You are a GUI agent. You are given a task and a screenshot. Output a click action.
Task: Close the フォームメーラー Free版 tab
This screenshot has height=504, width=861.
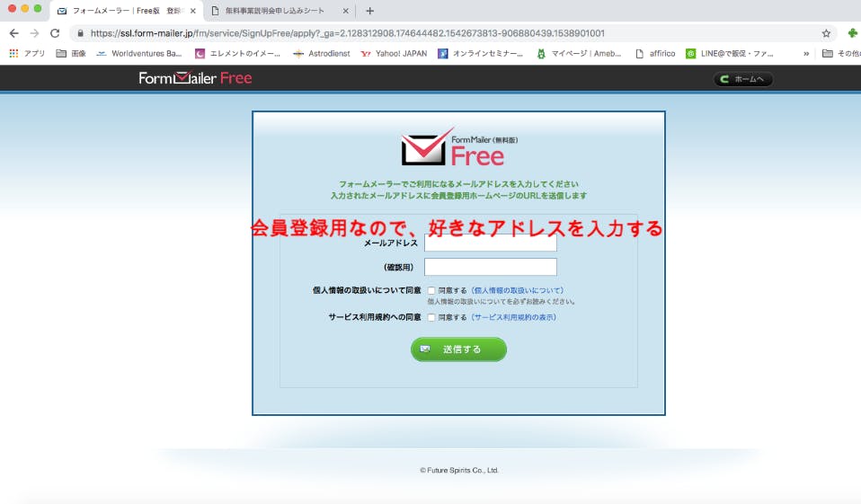click(x=192, y=11)
